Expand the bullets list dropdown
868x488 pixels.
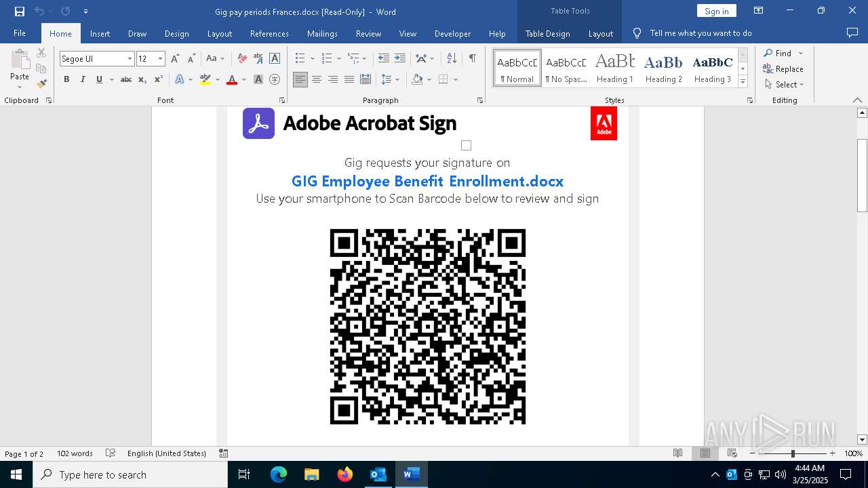[311, 59]
